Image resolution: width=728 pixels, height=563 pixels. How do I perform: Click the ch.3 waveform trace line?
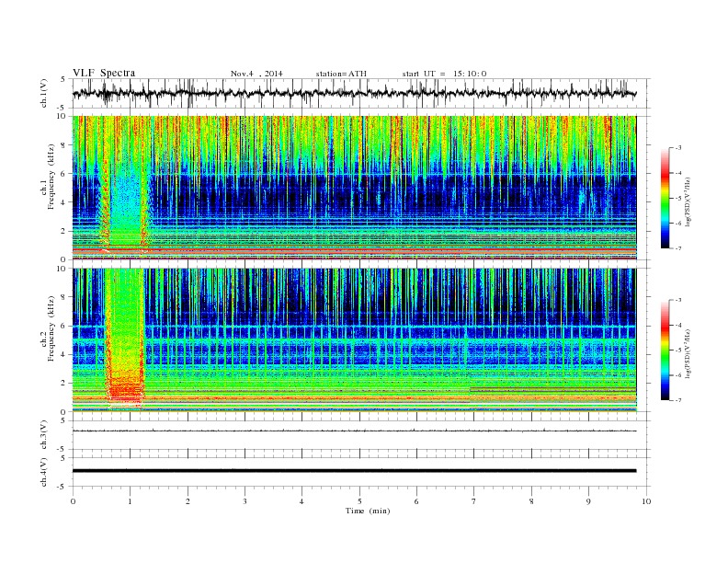[354, 431]
